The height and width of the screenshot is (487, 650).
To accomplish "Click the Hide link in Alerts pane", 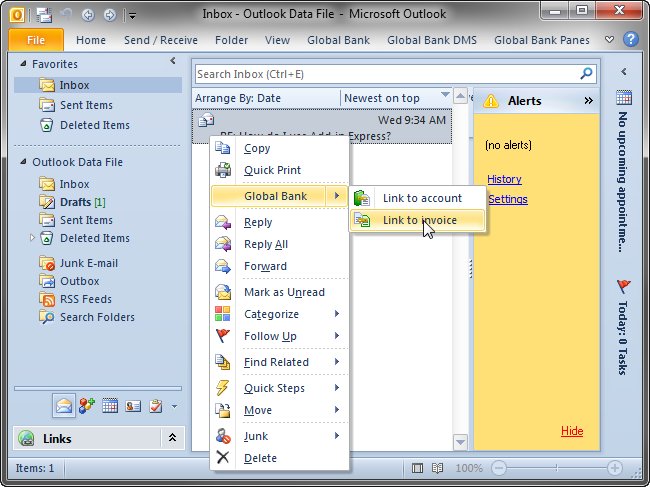I will click(x=572, y=431).
